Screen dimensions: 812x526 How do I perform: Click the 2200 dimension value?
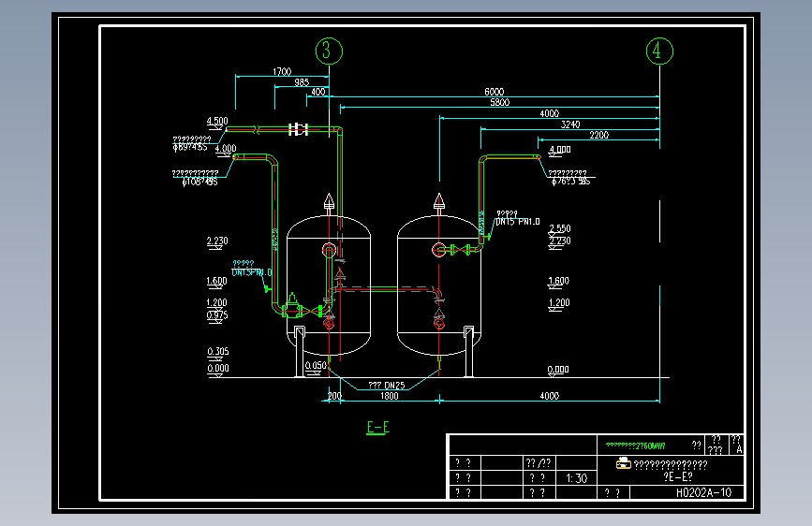click(598, 135)
